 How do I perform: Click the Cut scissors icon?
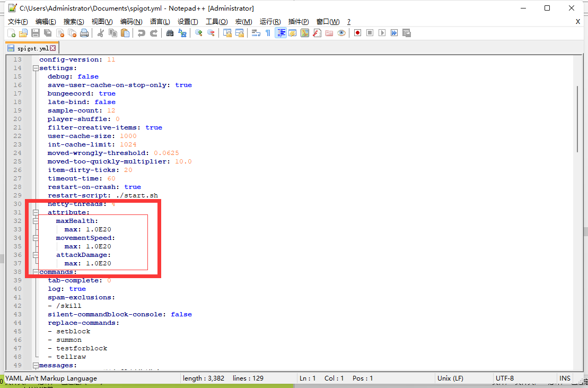tap(100, 33)
